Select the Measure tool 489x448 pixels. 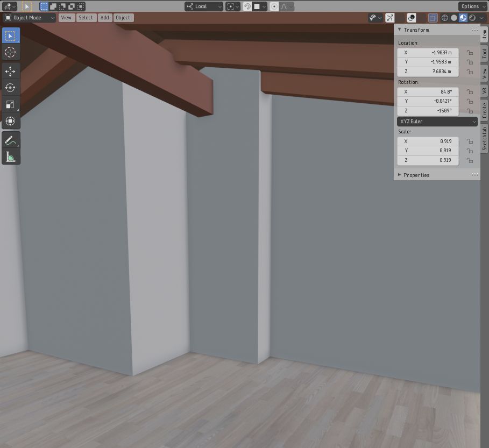click(11, 157)
